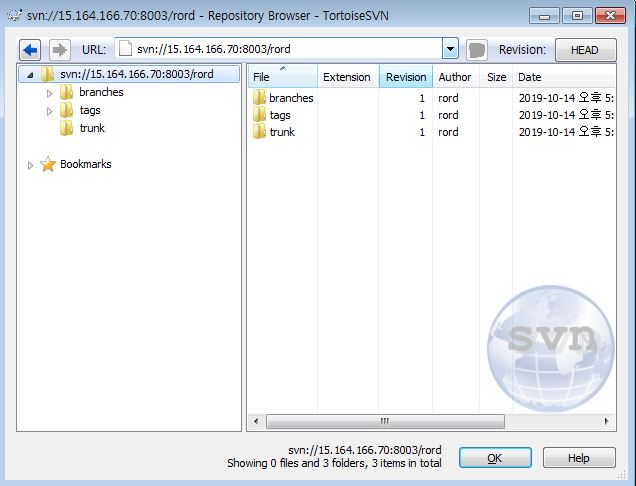The width and height of the screenshot is (636, 486).
Task: Click the go/refresh icon beside the URL box
Action: (x=477, y=50)
